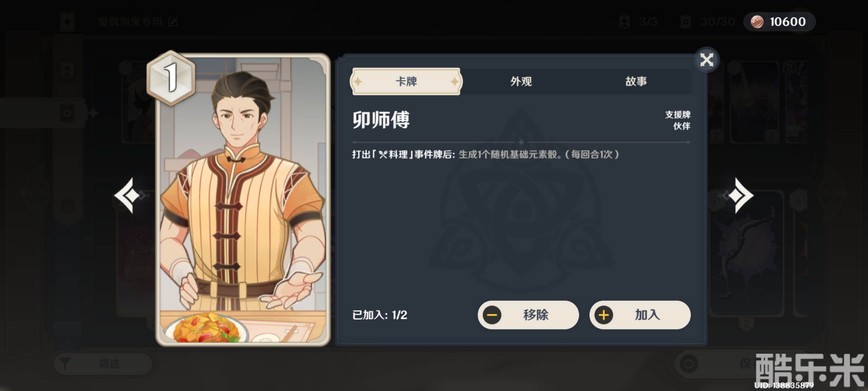Select the 卡牌 tab
Image resolution: width=868 pixels, height=391 pixels.
click(406, 81)
